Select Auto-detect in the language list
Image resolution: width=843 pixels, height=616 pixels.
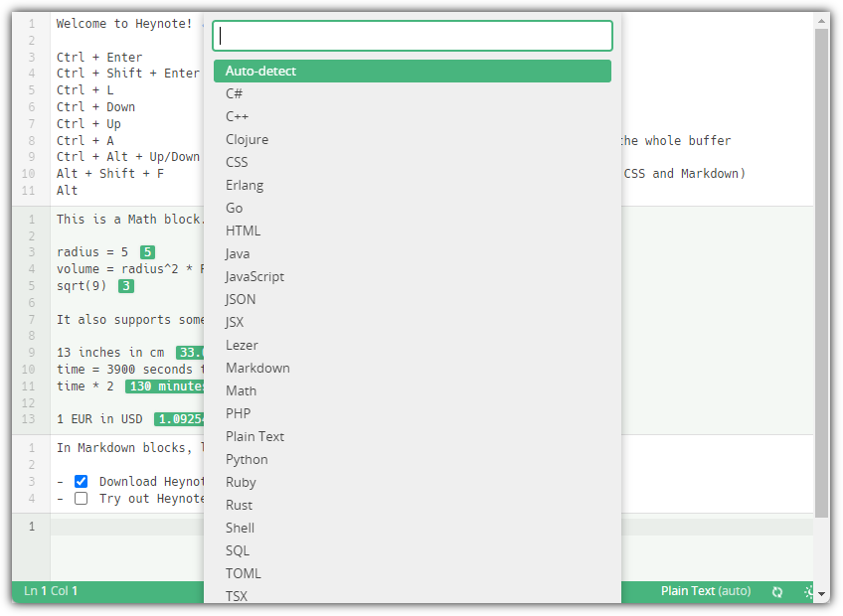[413, 71]
